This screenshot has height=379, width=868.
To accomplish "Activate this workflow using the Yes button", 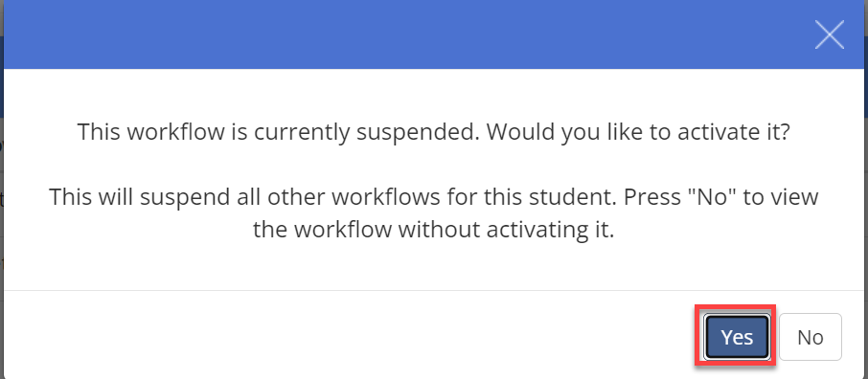I will [736, 337].
